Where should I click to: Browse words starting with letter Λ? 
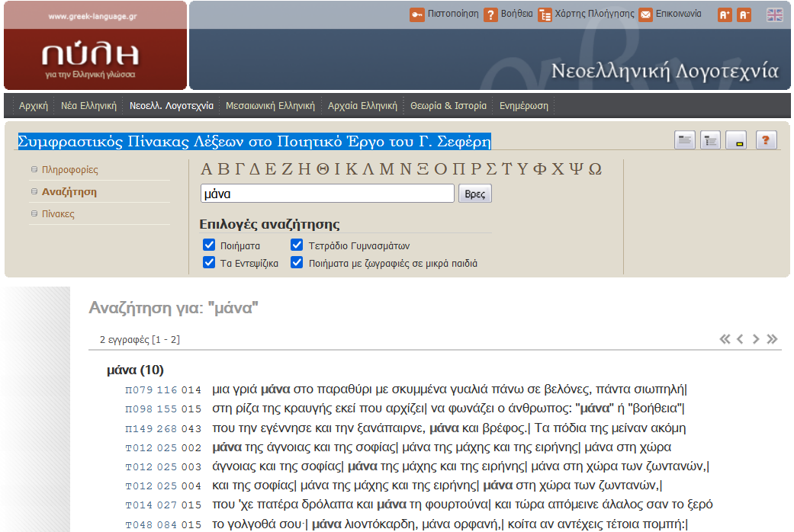tap(368, 168)
